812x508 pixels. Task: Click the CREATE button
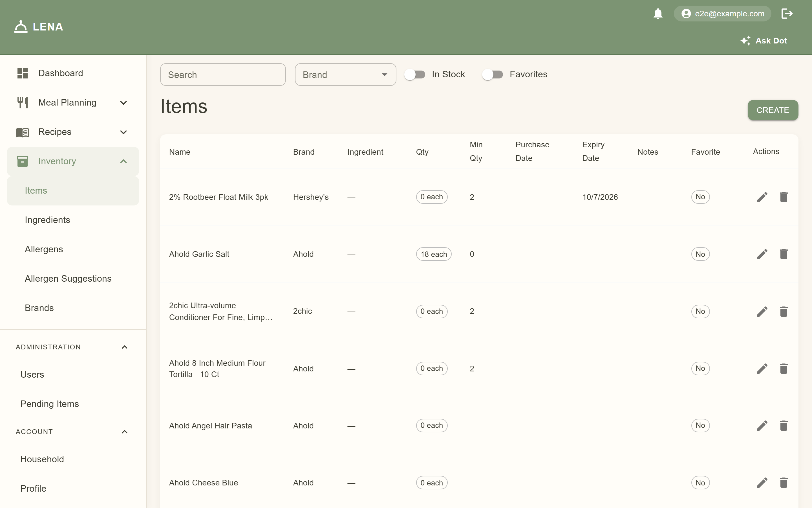pos(773,110)
